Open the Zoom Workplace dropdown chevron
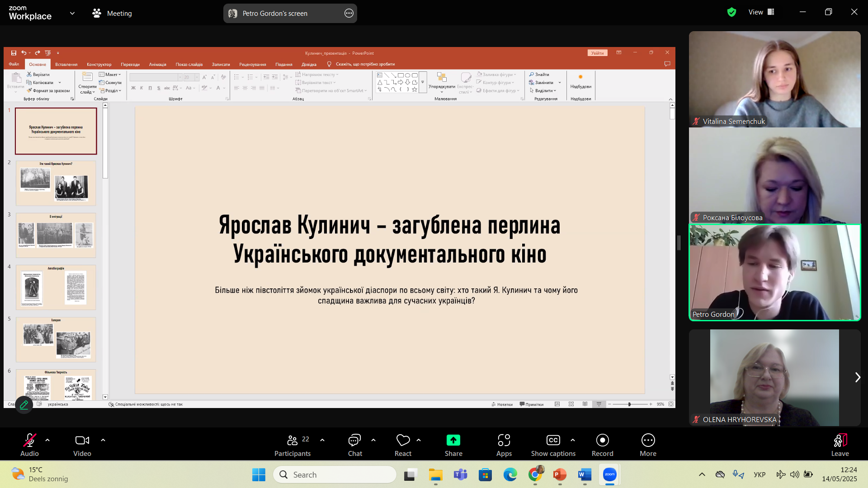Image resolution: width=868 pixels, height=488 pixels. (72, 14)
